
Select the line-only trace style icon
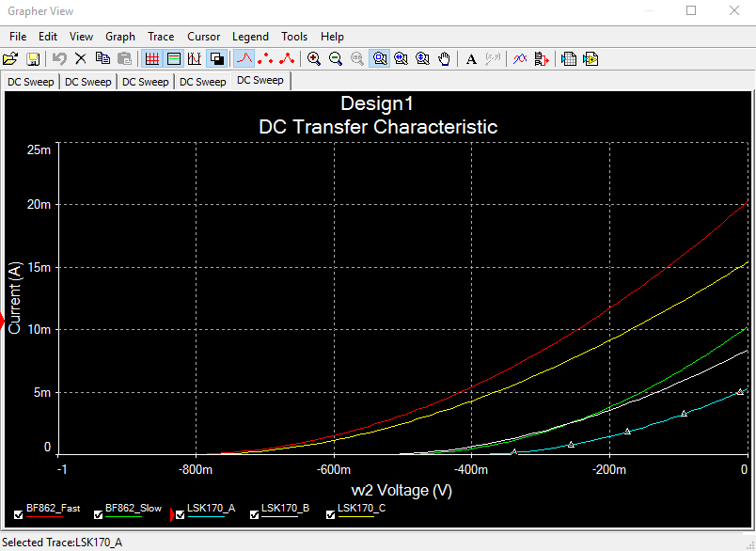coord(244,59)
